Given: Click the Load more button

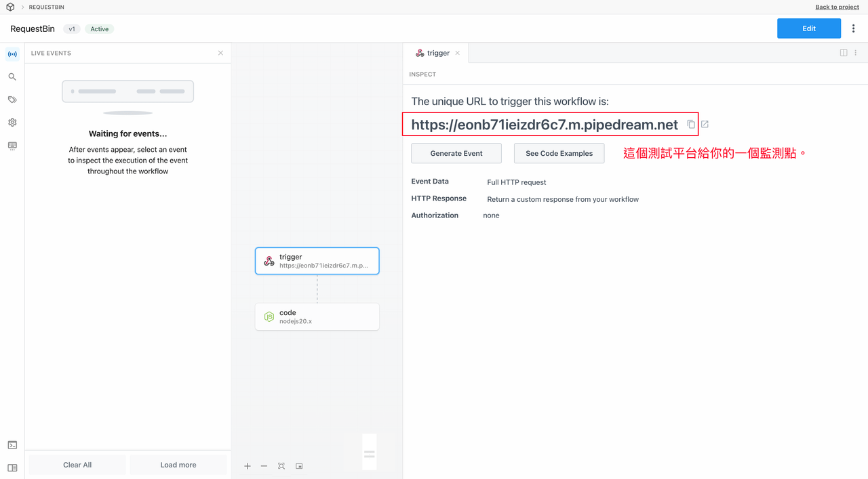Looking at the screenshot, I should click(178, 465).
